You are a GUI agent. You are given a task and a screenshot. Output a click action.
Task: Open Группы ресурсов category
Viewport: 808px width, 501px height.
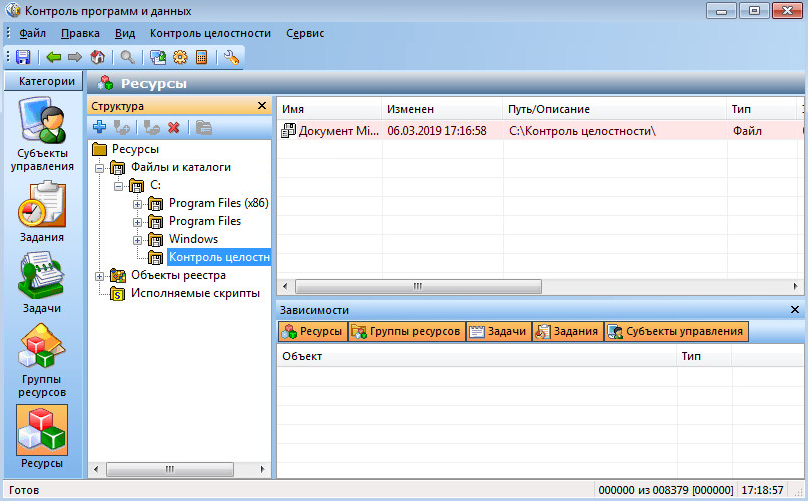coord(42,361)
